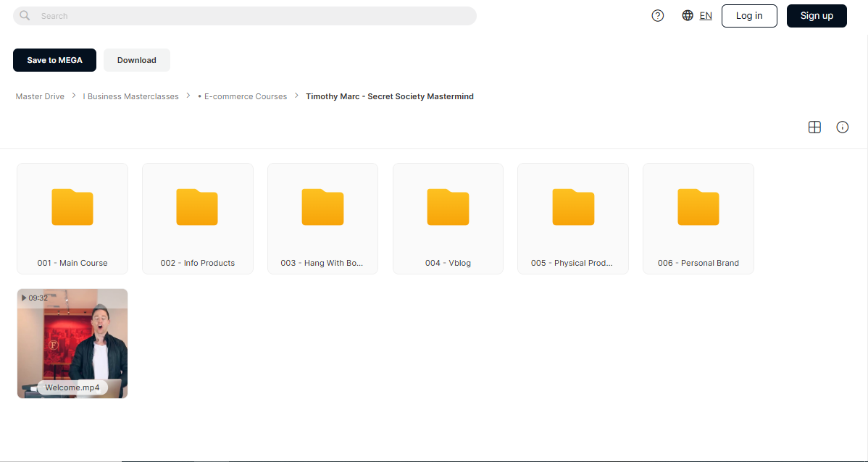868x462 pixels.
Task: Open the 002 - Info Products folder icon
Action: point(197,207)
